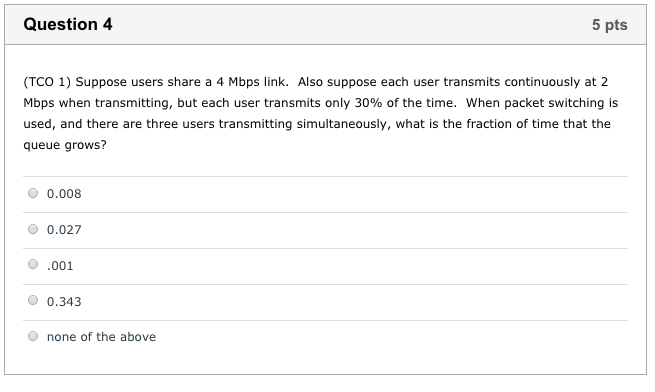Click the none of the above label text
This screenshot has width=655, height=392.
pyautogui.click(x=101, y=337)
